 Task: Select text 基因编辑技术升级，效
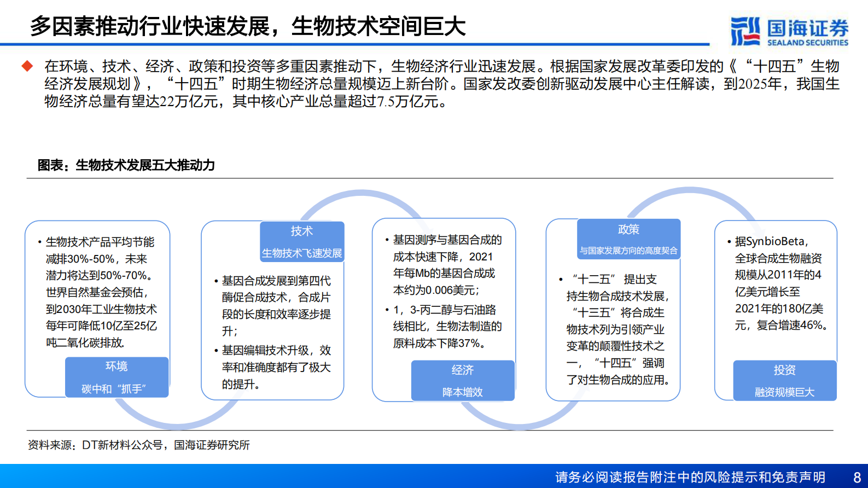pyautogui.click(x=276, y=350)
